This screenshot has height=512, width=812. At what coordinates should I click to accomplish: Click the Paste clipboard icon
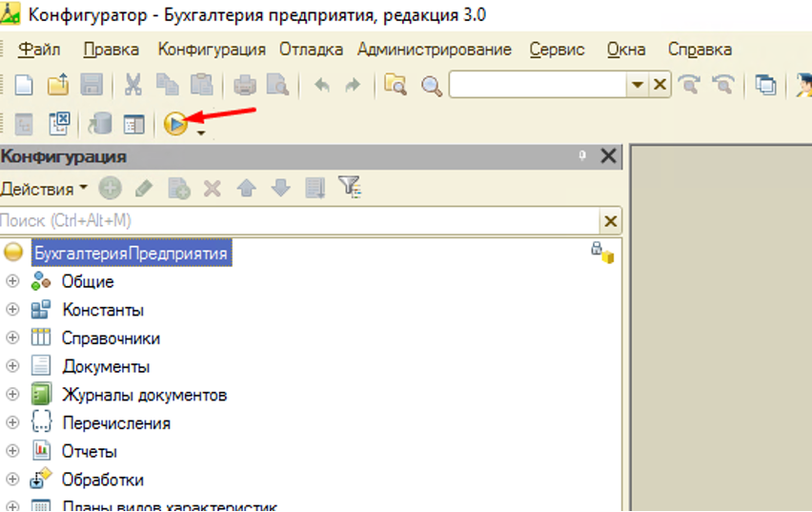(x=201, y=85)
